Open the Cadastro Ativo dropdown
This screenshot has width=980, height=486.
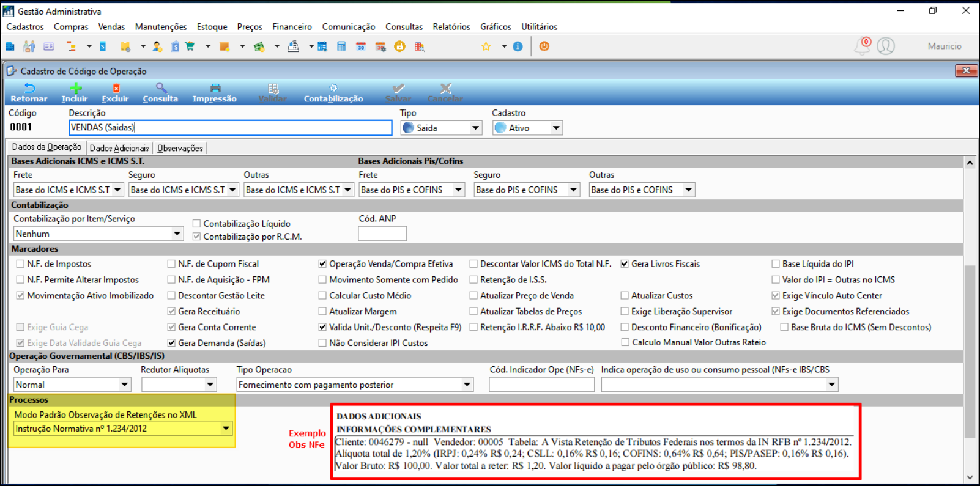555,128
